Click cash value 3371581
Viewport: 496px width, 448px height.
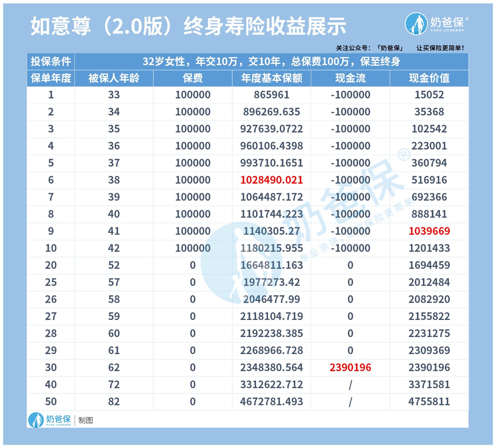click(429, 385)
